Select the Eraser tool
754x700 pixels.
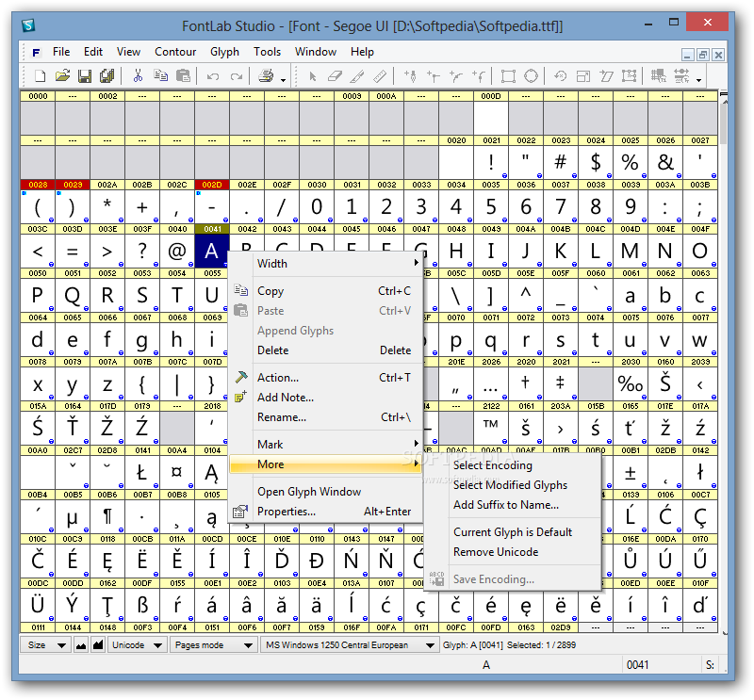point(335,76)
